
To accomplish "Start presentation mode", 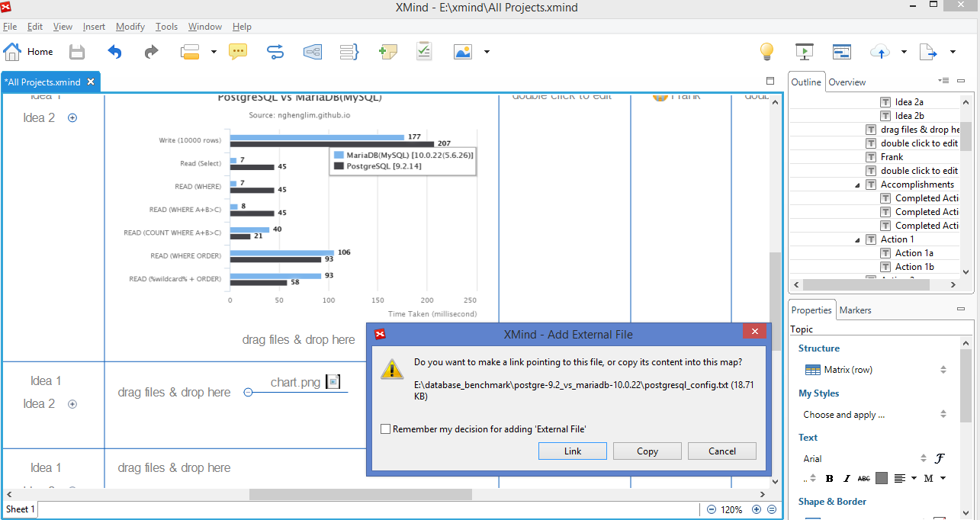I will point(804,52).
